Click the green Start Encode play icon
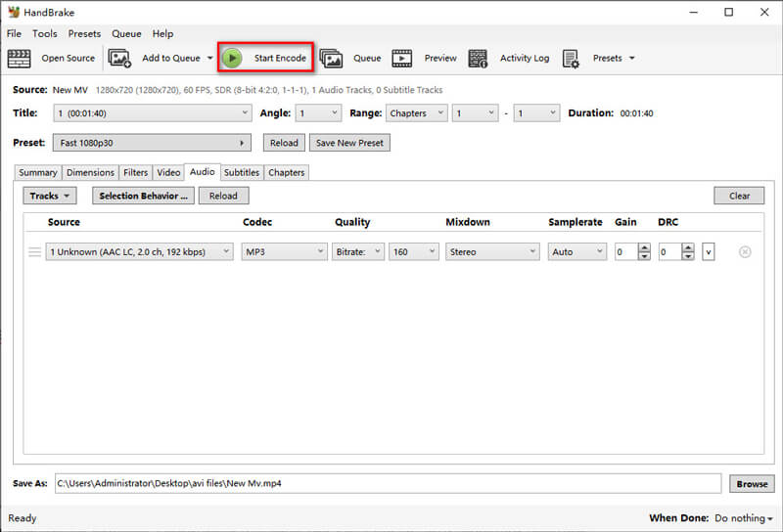Screen dimensions: 783x532 (232, 58)
